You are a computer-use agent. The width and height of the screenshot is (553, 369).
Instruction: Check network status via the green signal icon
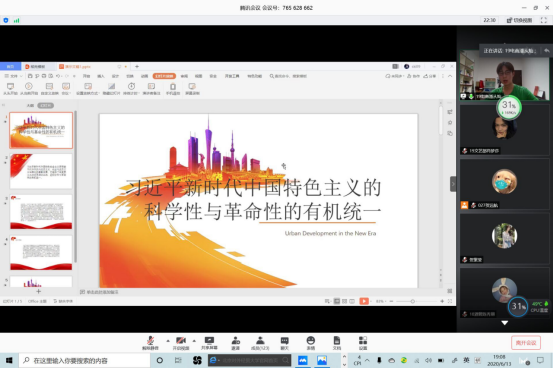point(16,20)
